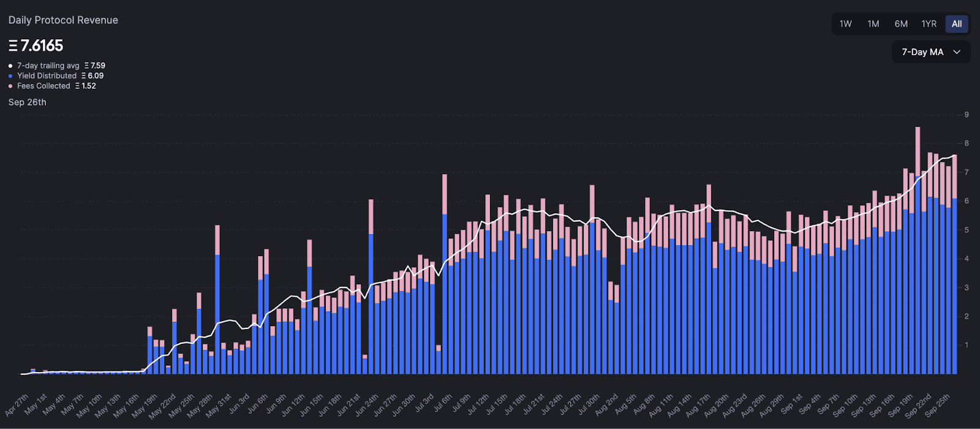Click the Jun 21st x-axis label

pos(350,404)
